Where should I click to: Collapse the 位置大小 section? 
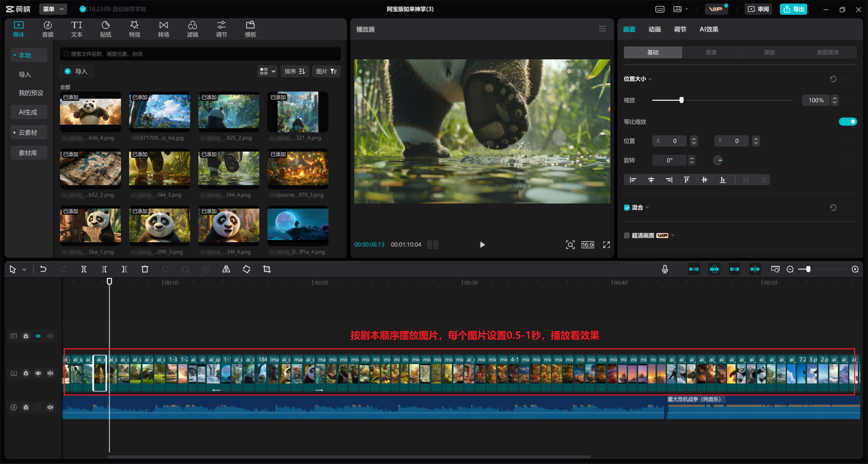pyautogui.click(x=650, y=79)
